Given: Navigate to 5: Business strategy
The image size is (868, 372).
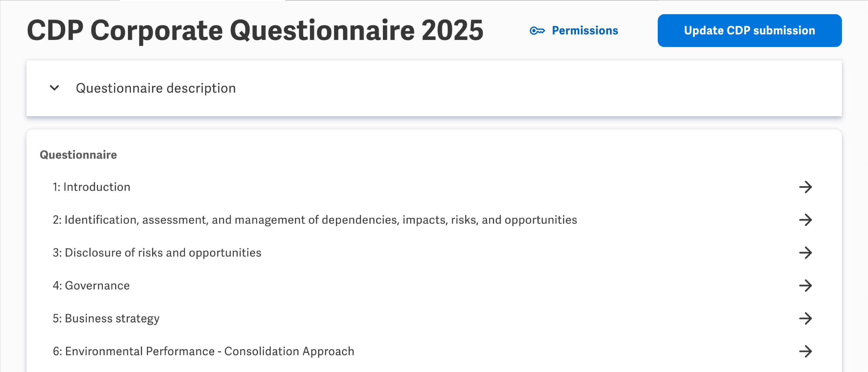Looking at the screenshot, I should [106, 318].
